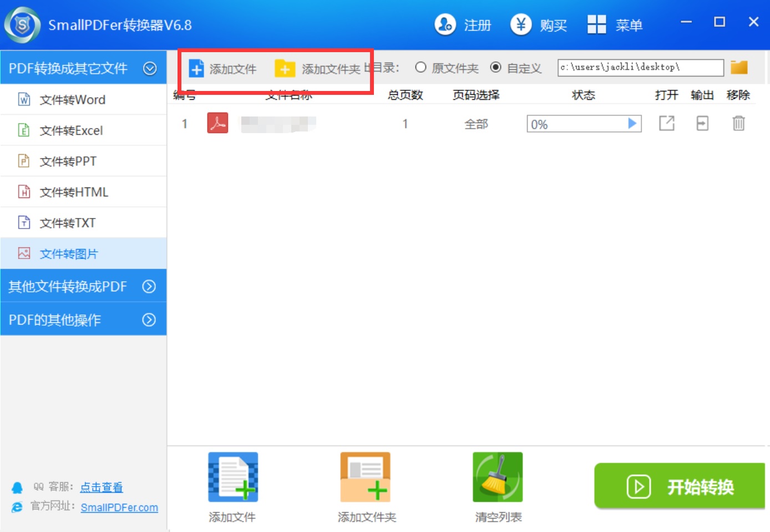Click the output path input field

[640, 67]
